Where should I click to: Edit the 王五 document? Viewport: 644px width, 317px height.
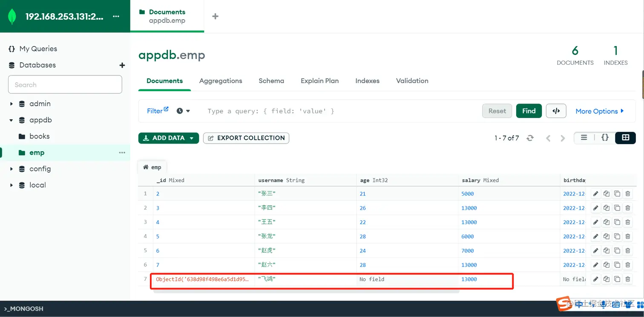[x=595, y=222]
